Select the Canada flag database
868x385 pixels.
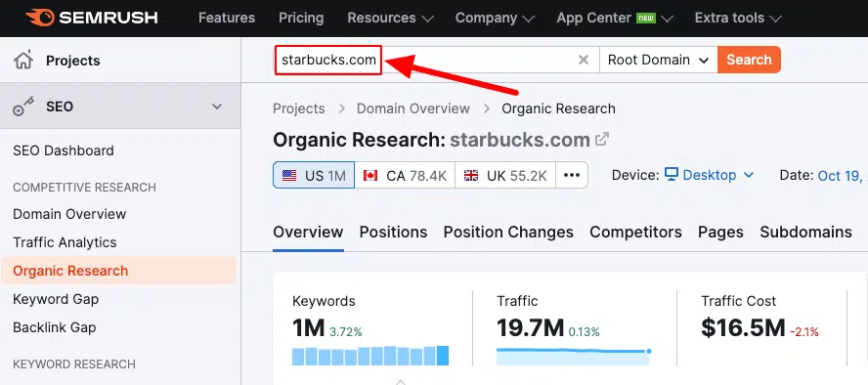coord(405,175)
